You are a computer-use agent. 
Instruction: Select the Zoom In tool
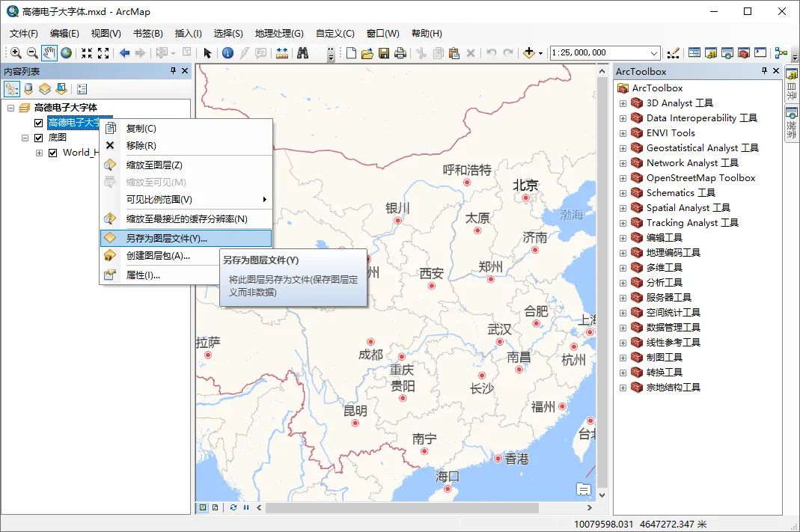click(x=16, y=52)
